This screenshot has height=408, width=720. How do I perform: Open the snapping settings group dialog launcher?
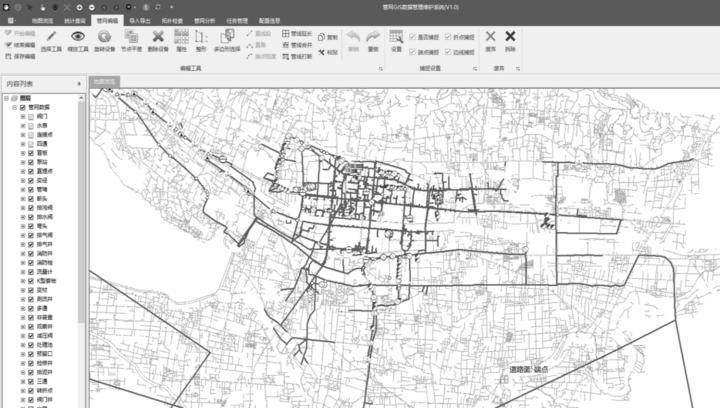(x=475, y=68)
